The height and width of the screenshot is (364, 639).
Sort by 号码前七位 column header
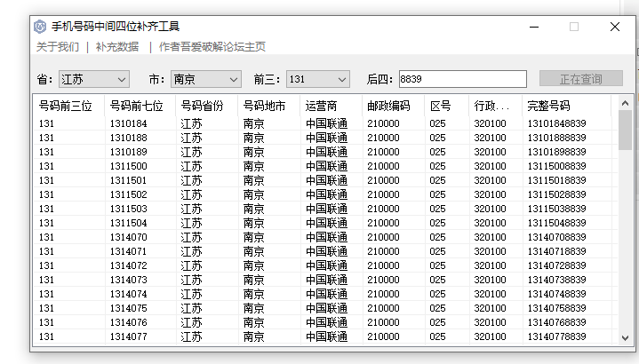point(137,107)
